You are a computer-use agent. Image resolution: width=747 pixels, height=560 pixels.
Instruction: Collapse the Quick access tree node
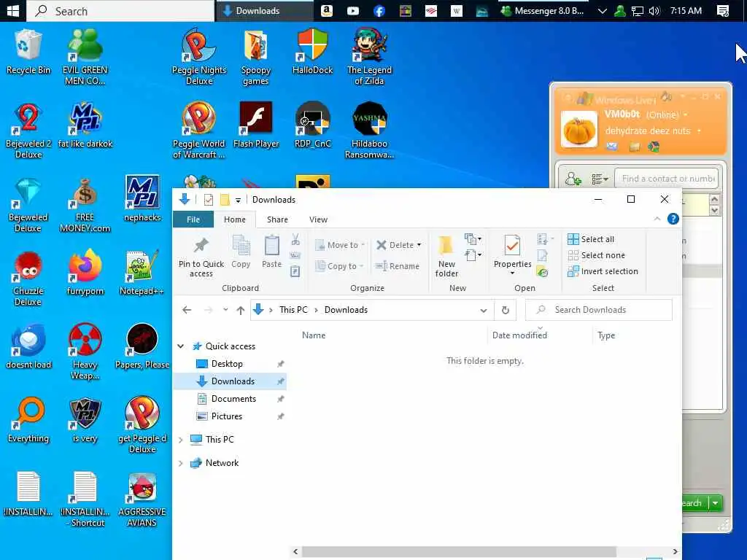click(x=181, y=346)
